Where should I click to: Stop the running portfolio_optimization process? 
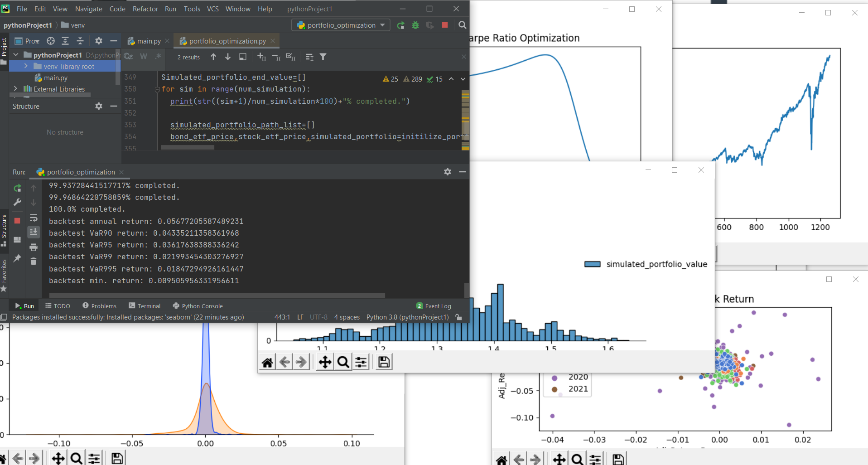(x=17, y=221)
